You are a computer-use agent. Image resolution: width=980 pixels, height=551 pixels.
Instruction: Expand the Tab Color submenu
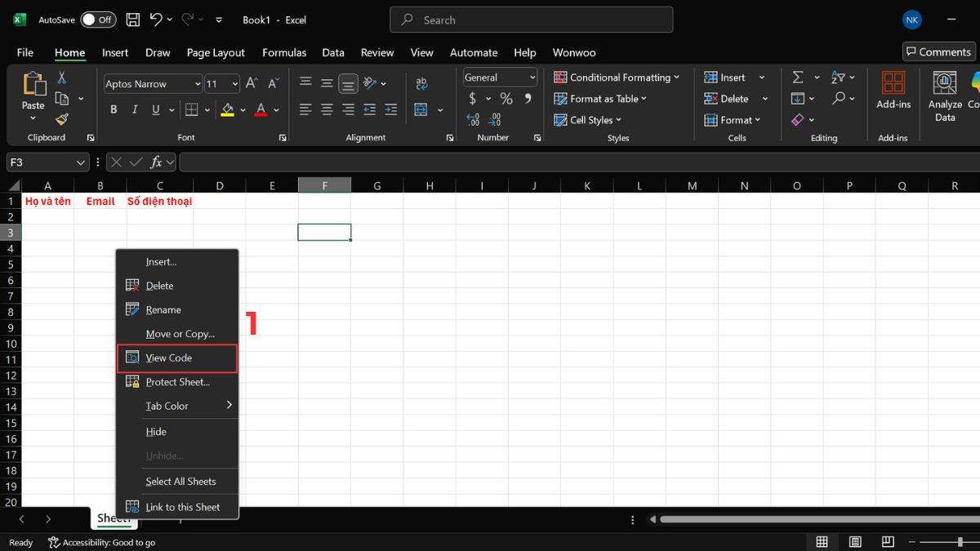[x=167, y=406]
